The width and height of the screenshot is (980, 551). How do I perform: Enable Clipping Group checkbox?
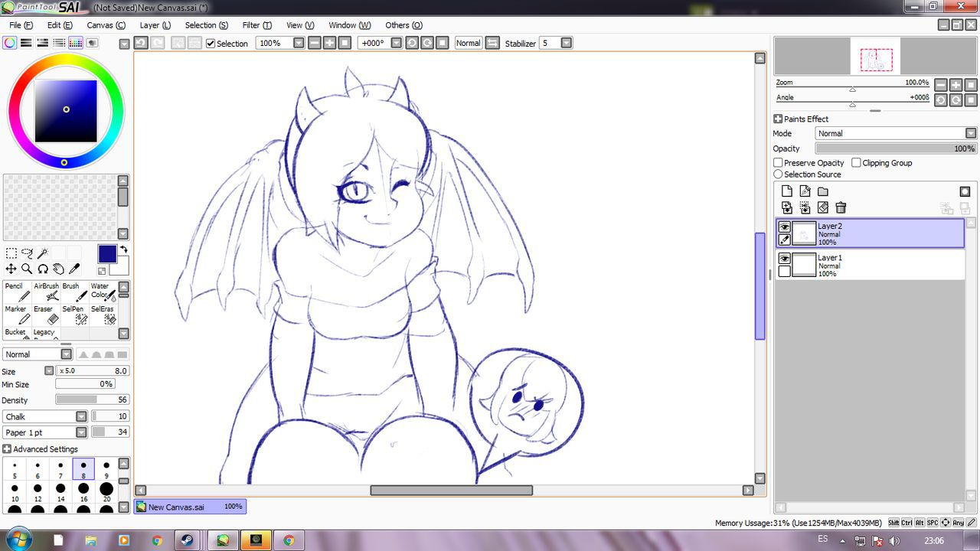[856, 163]
